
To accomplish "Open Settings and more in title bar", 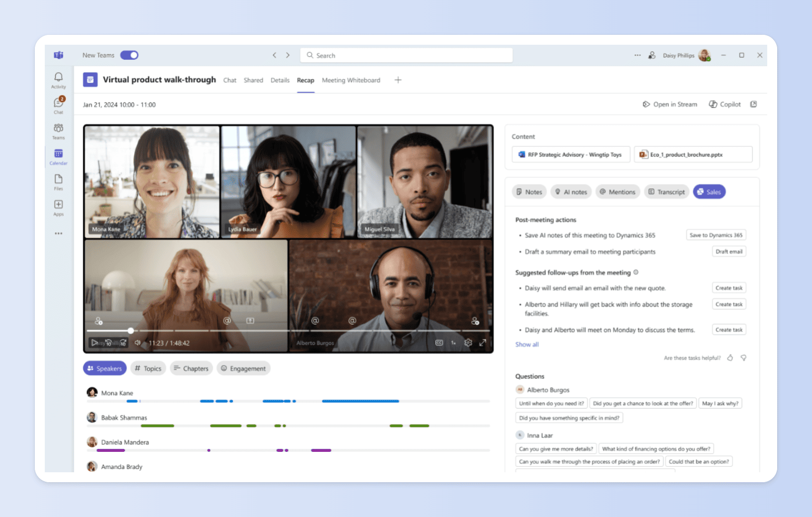I will 637,55.
